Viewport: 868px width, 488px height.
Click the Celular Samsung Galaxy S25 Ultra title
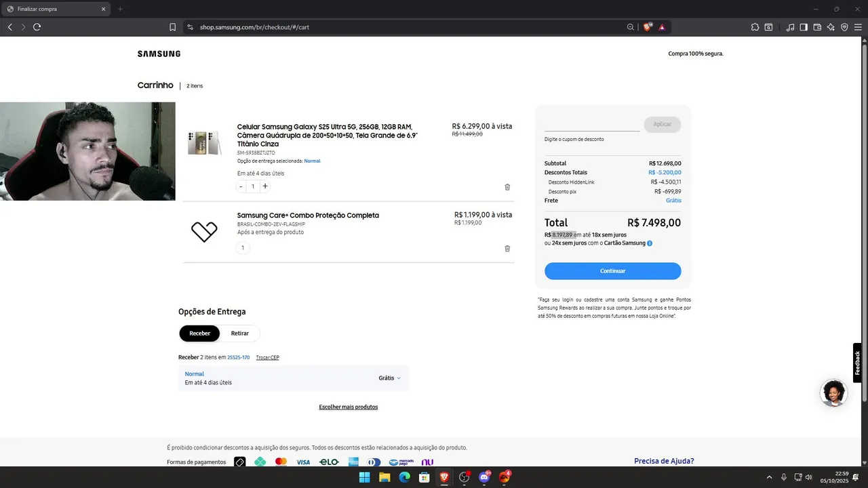(x=328, y=136)
